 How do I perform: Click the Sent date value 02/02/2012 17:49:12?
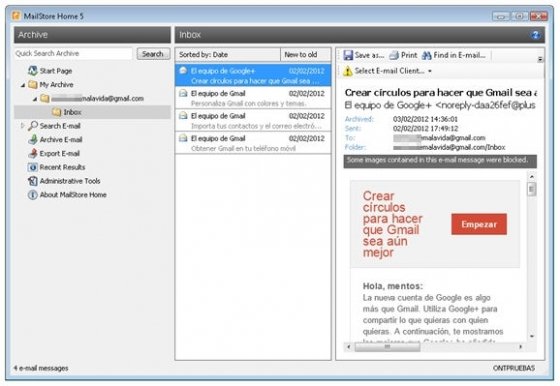pos(425,129)
